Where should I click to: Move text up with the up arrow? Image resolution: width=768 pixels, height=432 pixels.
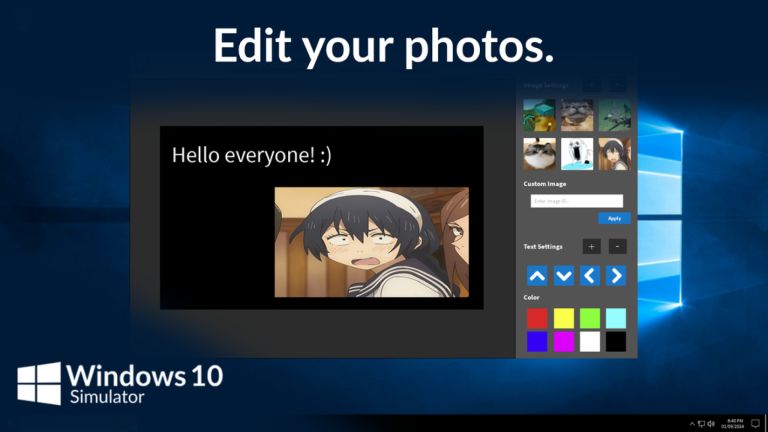(537, 276)
